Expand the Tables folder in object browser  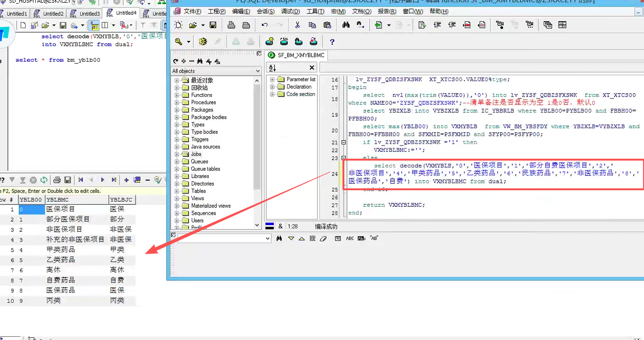[x=177, y=191]
